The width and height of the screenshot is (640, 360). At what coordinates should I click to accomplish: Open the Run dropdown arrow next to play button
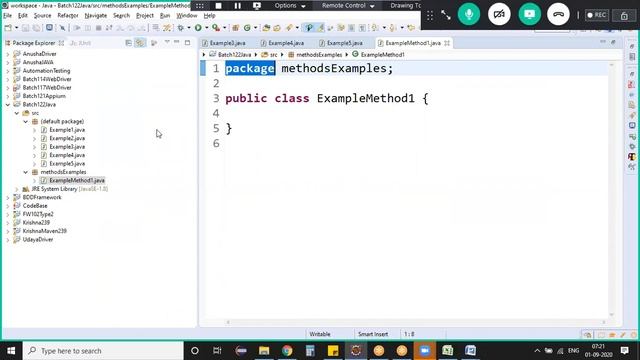click(x=207, y=28)
